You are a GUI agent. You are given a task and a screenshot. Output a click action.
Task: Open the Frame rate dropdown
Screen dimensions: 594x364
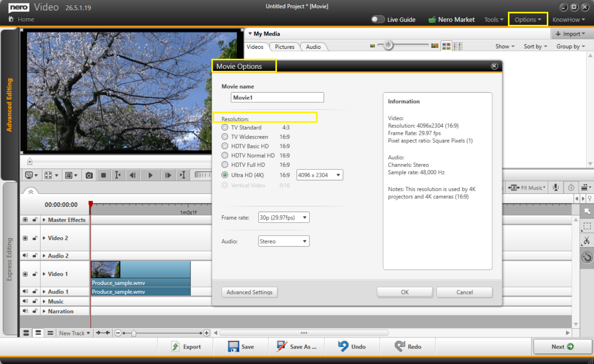point(283,217)
